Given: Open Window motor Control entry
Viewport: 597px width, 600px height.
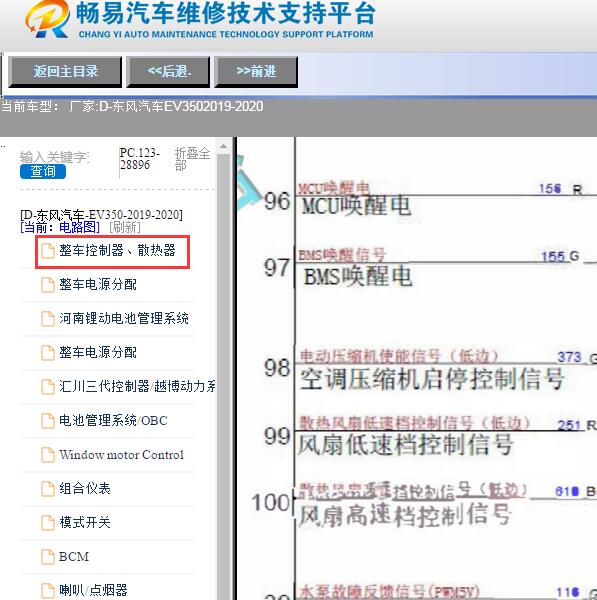Looking at the screenshot, I should click(x=121, y=455).
